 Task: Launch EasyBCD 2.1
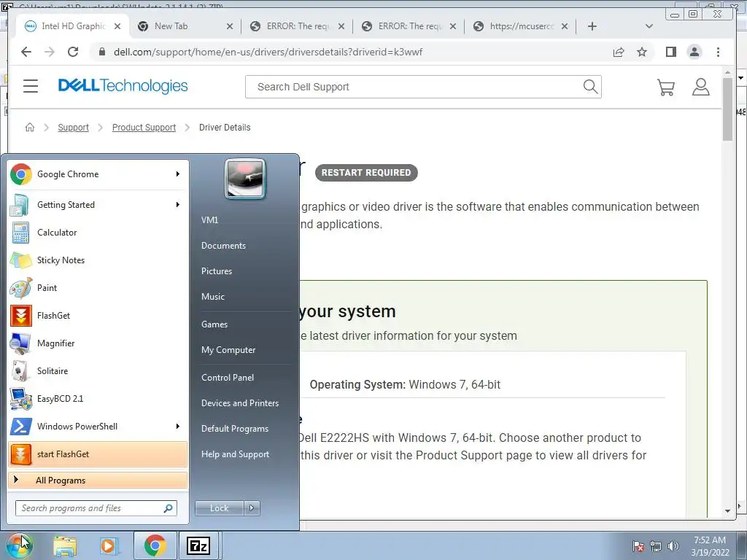pos(98,399)
